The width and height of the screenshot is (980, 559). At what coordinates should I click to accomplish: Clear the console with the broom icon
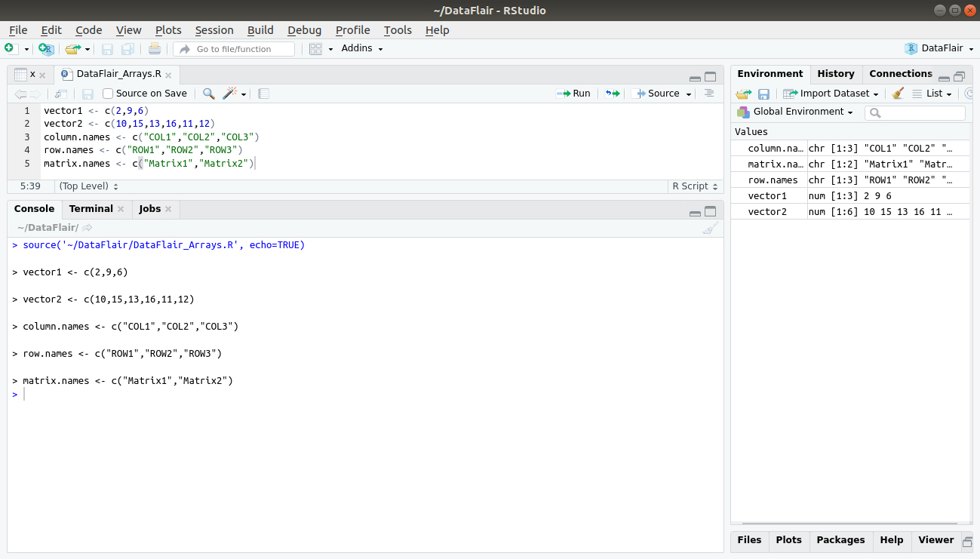(x=710, y=229)
